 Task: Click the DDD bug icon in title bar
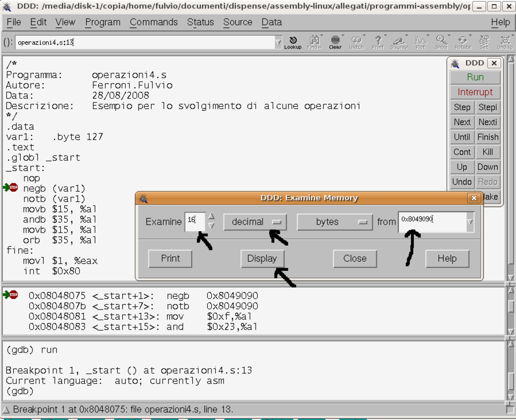coord(7,6)
